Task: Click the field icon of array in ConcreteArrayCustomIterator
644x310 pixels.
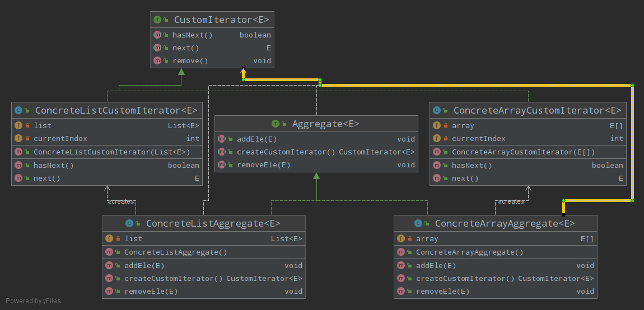Action: pos(437,126)
